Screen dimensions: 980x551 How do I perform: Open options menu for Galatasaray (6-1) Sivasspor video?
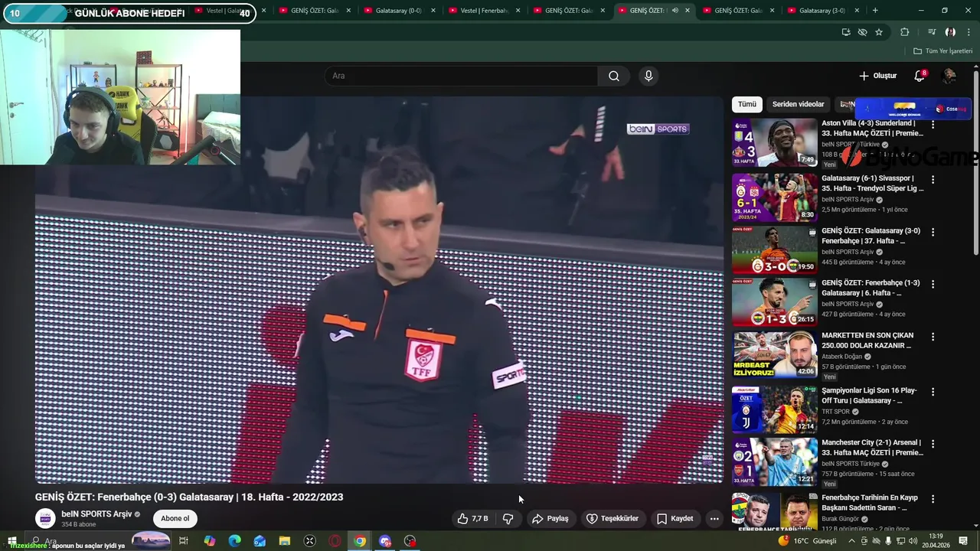(x=933, y=179)
